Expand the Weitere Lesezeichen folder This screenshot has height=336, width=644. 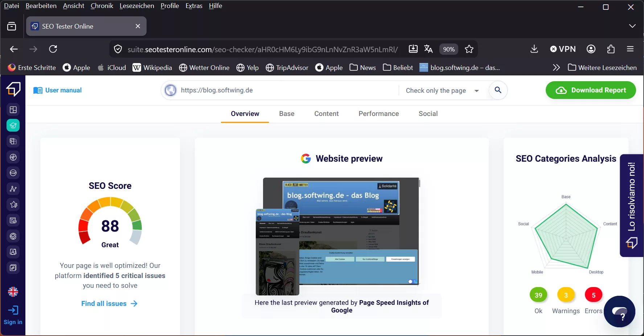602,68
